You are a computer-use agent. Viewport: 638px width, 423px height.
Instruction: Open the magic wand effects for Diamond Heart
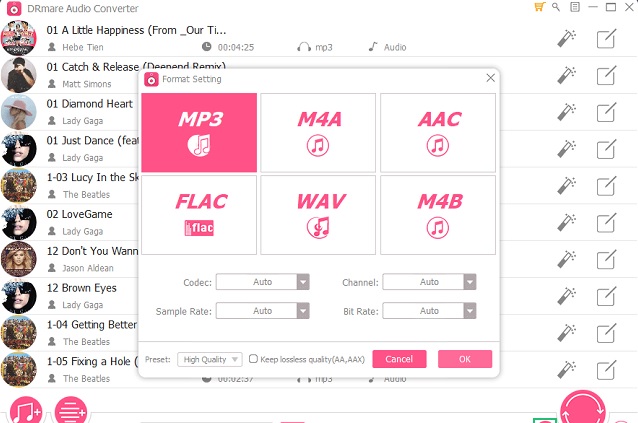[x=566, y=112]
